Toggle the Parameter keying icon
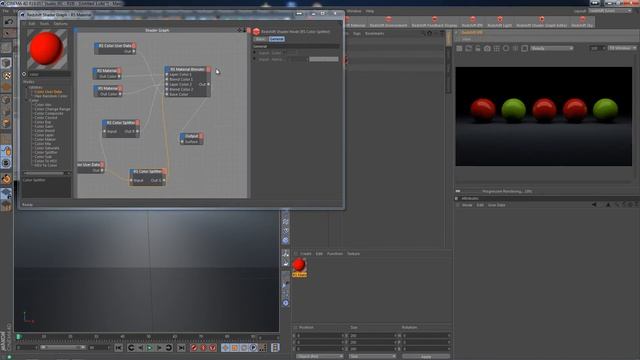Viewport: 640px width, 360px height. 253,348
